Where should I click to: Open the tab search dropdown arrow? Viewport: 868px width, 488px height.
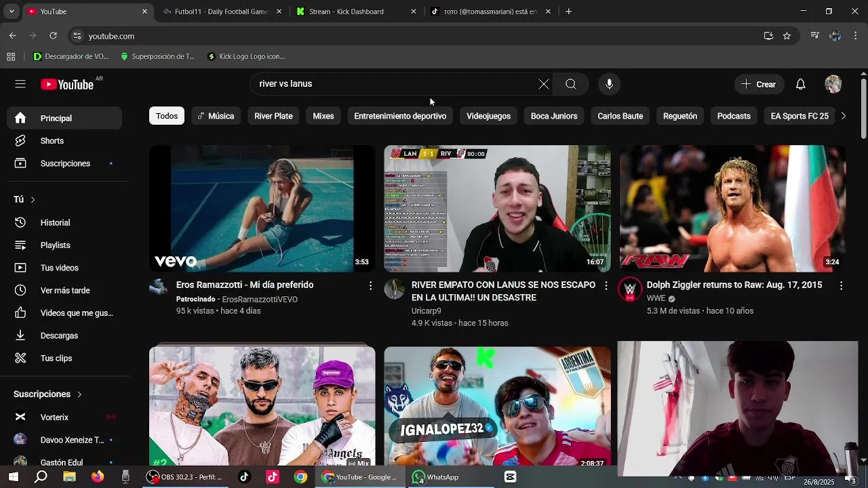click(x=11, y=12)
